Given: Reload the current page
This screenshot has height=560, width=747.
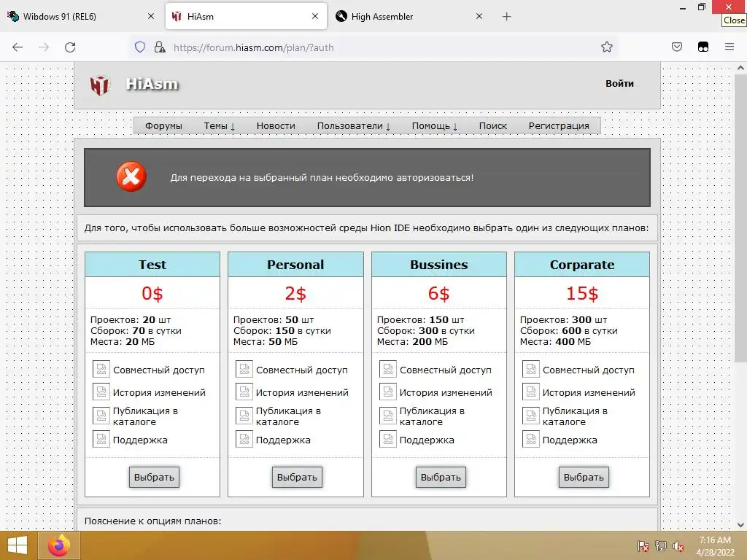Looking at the screenshot, I should (x=70, y=47).
